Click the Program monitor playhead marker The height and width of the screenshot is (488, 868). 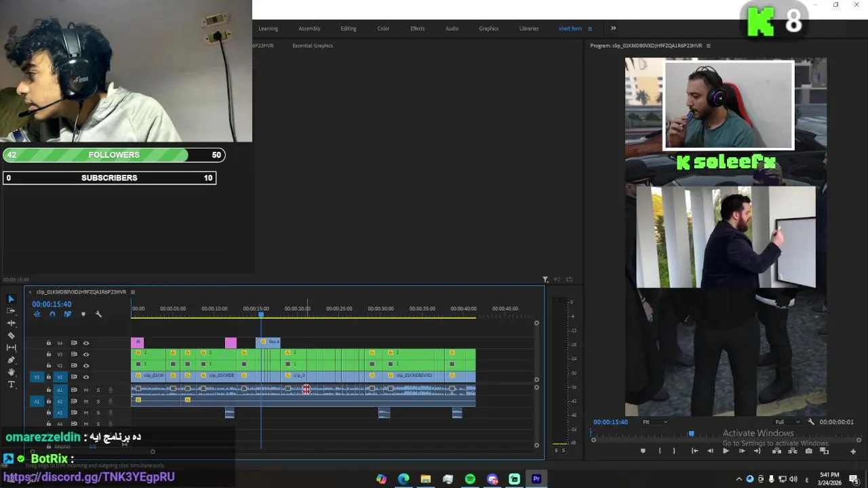point(691,434)
